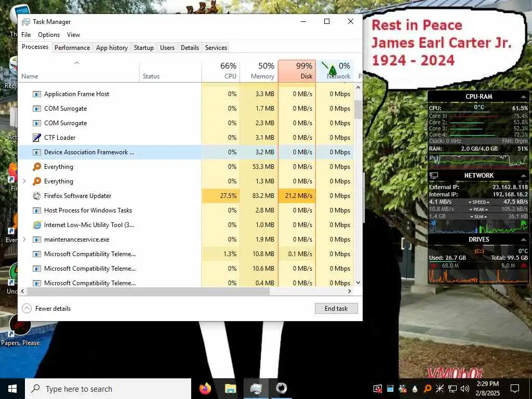Click the scroll left arrow
532x399 pixels.
click(23, 291)
